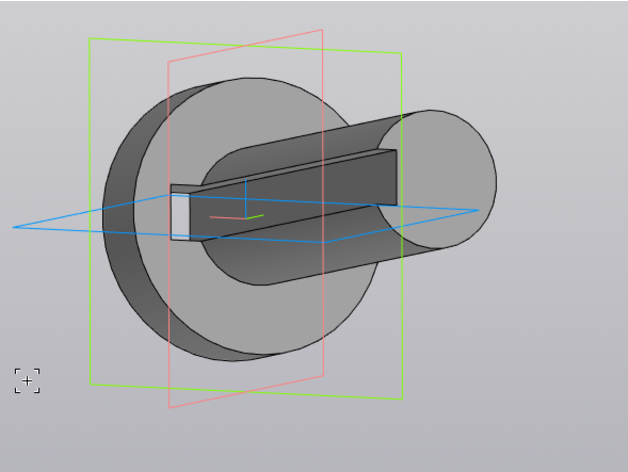Viewport: 628px width, 472px height.
Task: Click the blue vertical axis at the origin
Action: point(246,193)
